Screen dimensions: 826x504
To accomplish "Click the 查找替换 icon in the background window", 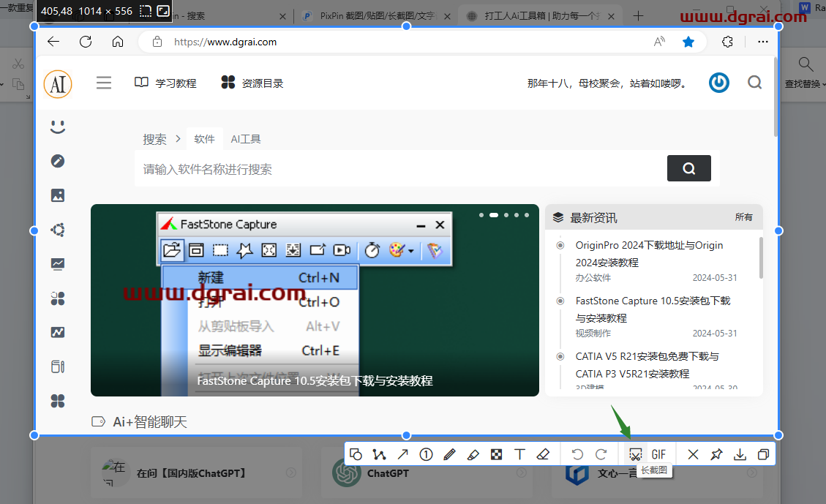I will [805, 64].
